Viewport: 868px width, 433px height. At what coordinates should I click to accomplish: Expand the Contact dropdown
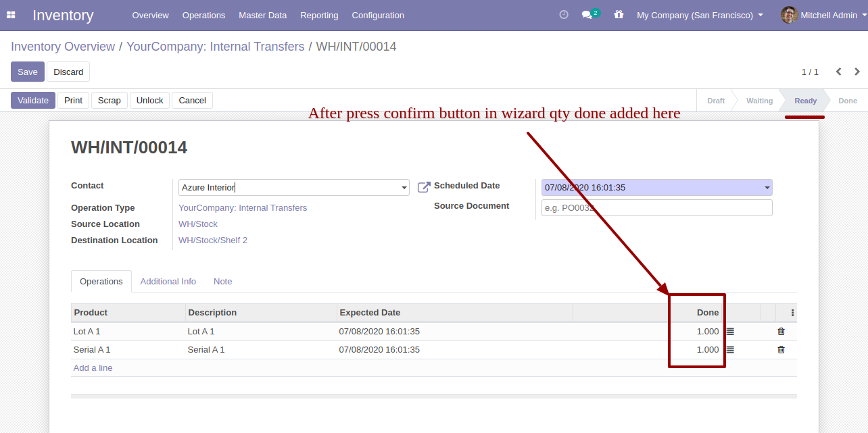404,188
